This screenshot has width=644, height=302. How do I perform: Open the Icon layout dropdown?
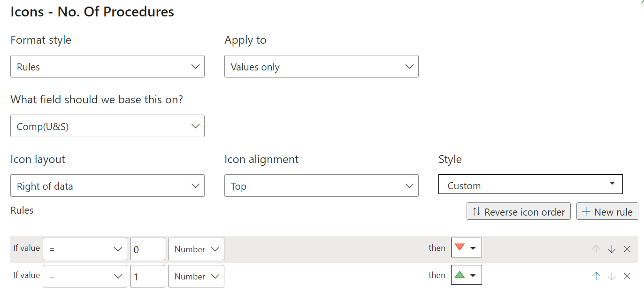[x=107, y=186]
